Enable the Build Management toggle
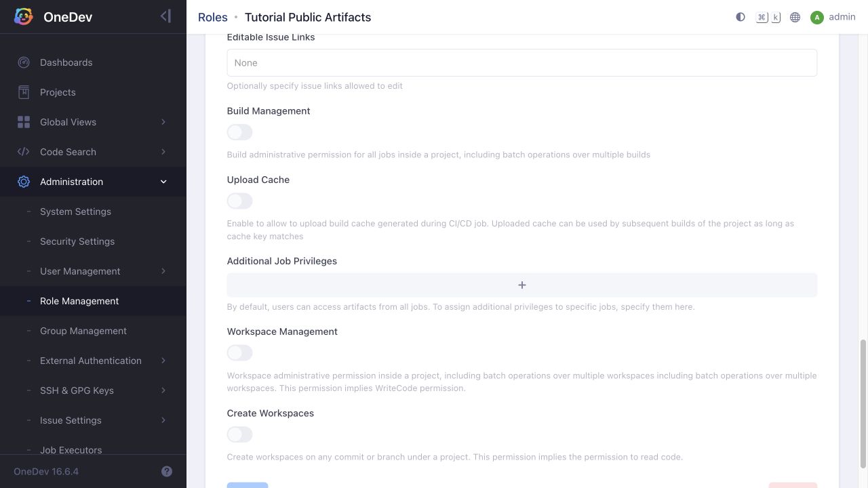 click(x=239, y=132)
